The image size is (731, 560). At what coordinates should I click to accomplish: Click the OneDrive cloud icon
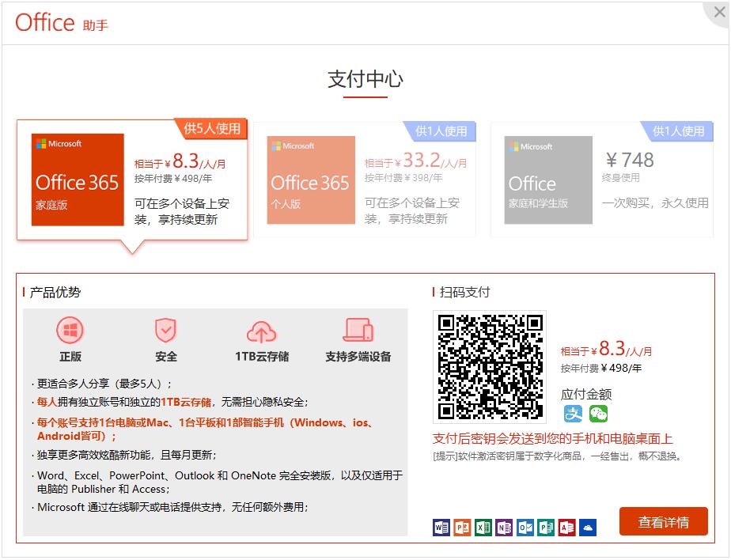[588, 528]
